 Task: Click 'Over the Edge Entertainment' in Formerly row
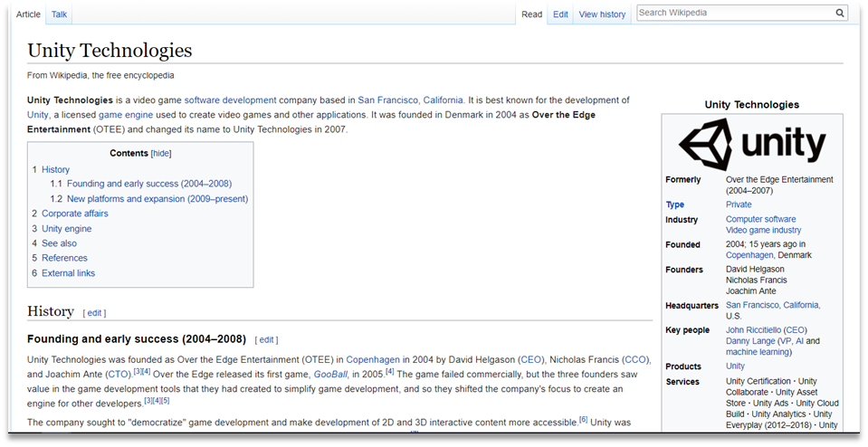(779, 180)
